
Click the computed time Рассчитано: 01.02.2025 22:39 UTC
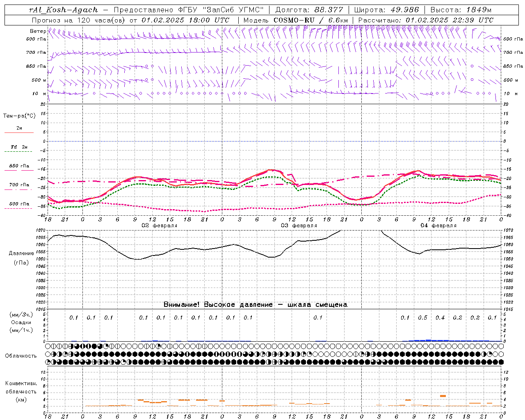(426, 20)
